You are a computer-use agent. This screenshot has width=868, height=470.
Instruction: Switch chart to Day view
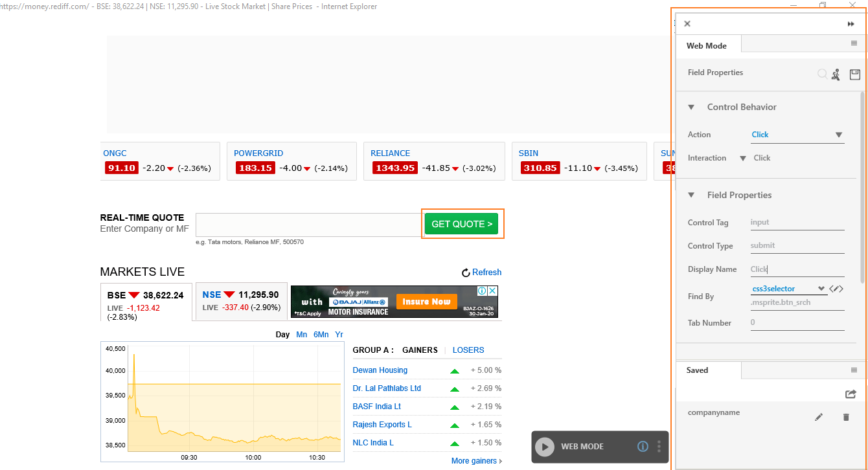coord(282,335)
